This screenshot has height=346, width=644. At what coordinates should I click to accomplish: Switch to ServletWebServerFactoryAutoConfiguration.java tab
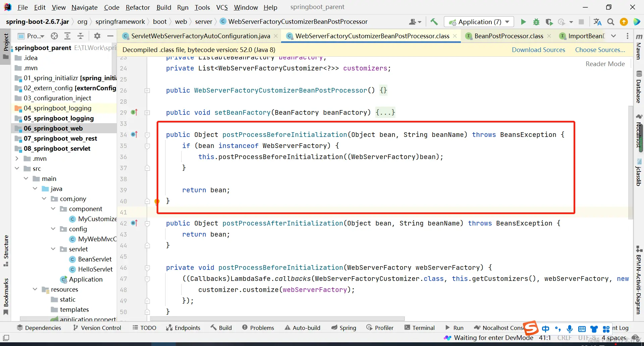coord(201,36)
